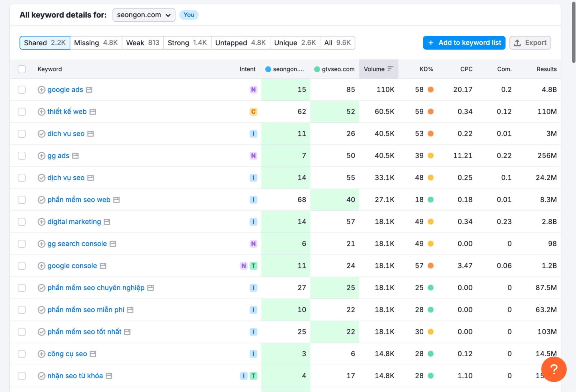Click the CPC column header
This screenshot has height=392, width=576.
coord(466,69)
